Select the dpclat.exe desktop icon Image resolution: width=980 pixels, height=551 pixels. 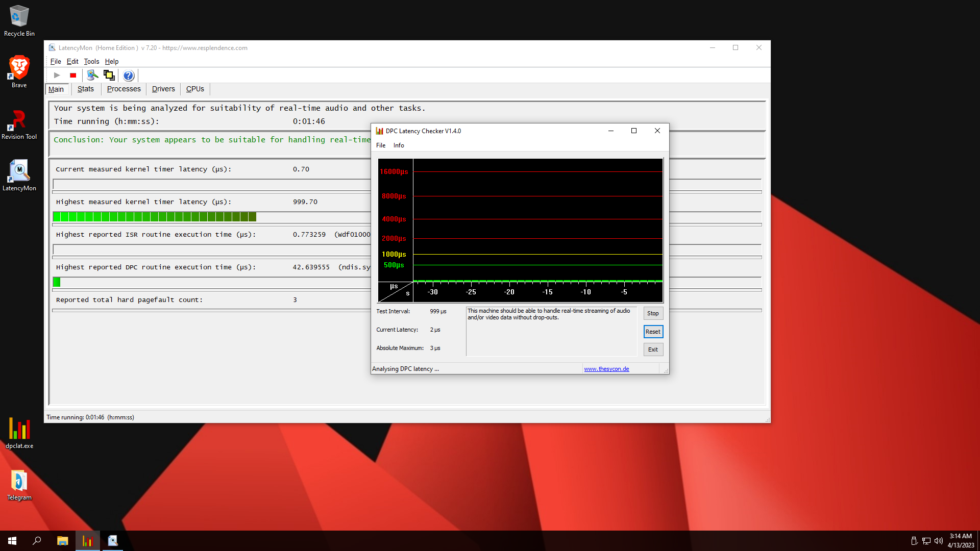pos(19,434)
